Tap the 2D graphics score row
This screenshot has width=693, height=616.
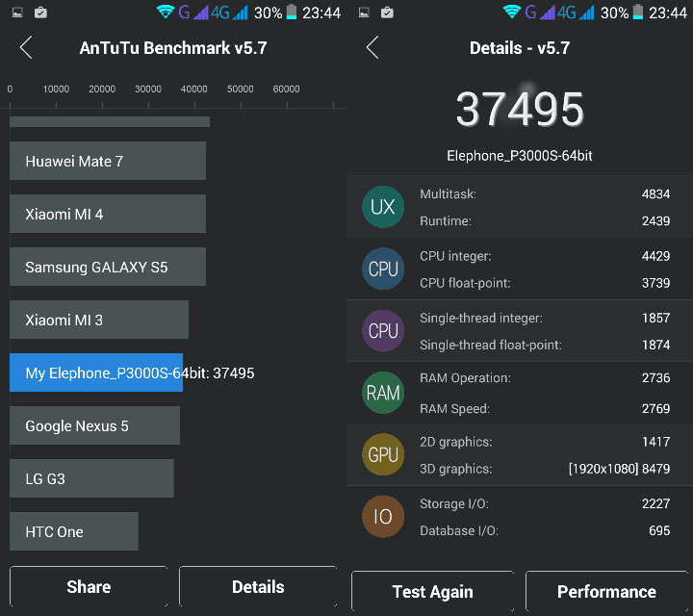tap(545, 442)
